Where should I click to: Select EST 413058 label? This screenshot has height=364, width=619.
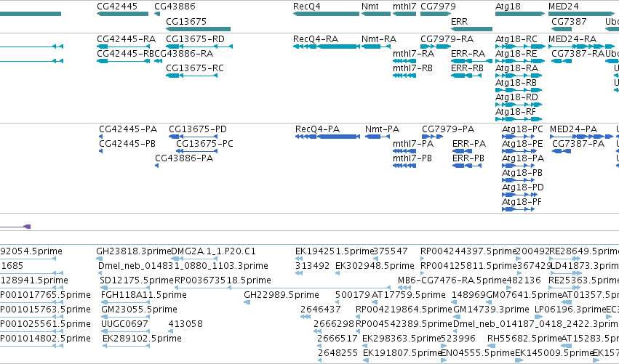185,324
